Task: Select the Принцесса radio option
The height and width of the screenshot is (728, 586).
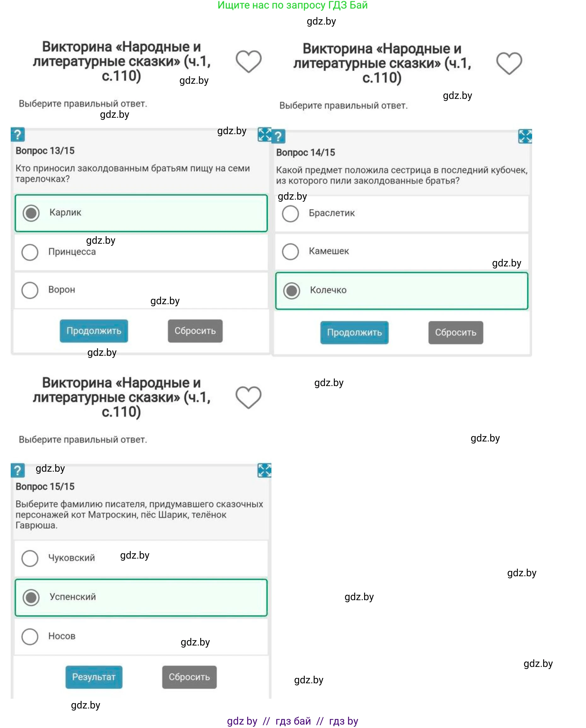Action: click(30, 252)
